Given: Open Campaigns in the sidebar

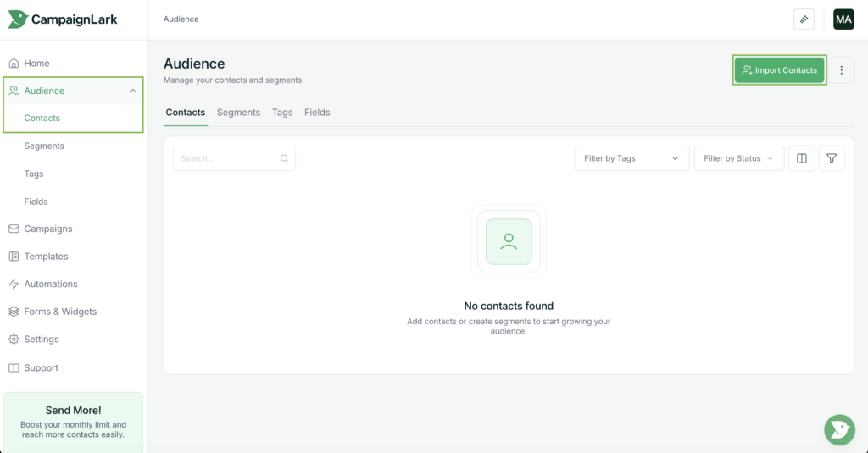Looking at the screenshot, I should [x=48, y=229].
